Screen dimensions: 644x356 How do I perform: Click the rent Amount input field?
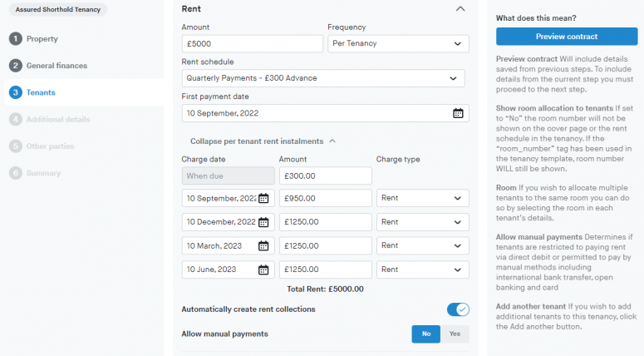pyautogui.click(x=251, y=44)
